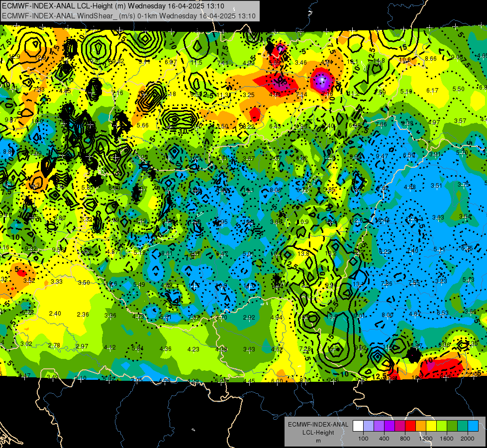Click the wind shear value '5.49'
This screenshot has width=487, height=448.
pos(139,284)
